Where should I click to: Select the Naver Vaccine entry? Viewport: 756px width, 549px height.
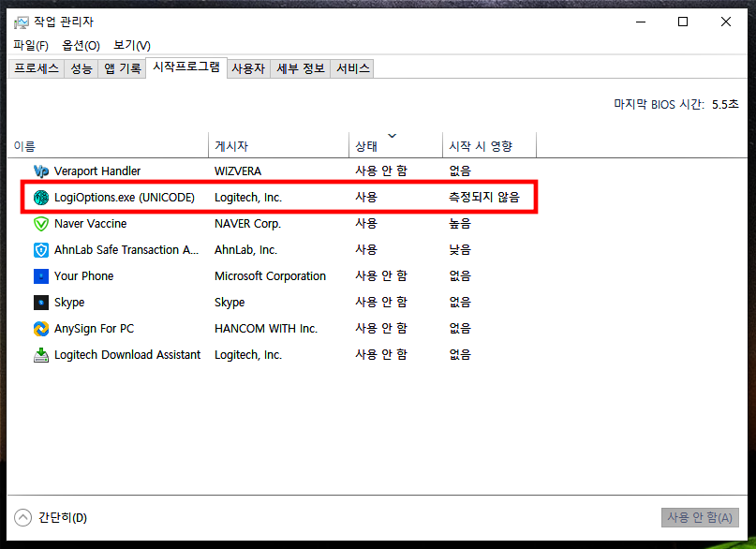coord(91,224)
